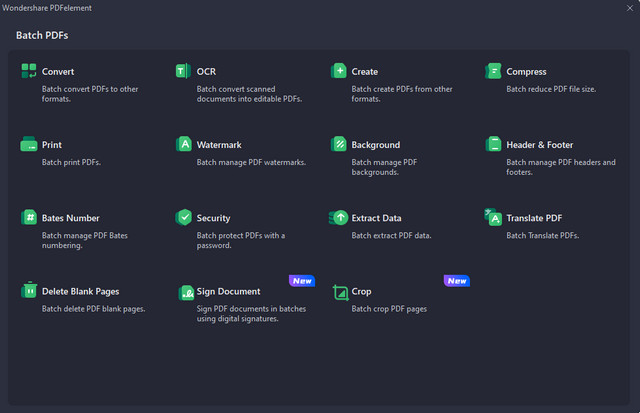Click the New badge on Sign Document
Image resolution: width=640 pixels, height=413 pixels.
(302, 281)
